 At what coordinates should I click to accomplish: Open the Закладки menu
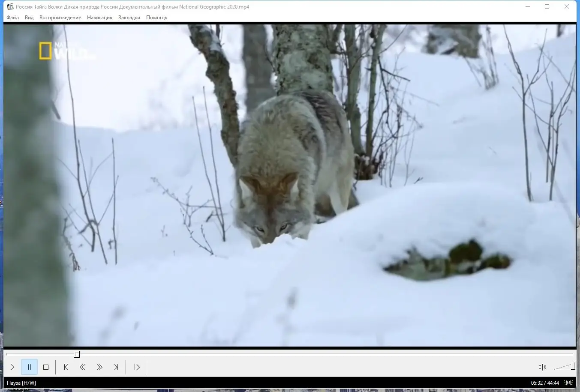[129, 18]
